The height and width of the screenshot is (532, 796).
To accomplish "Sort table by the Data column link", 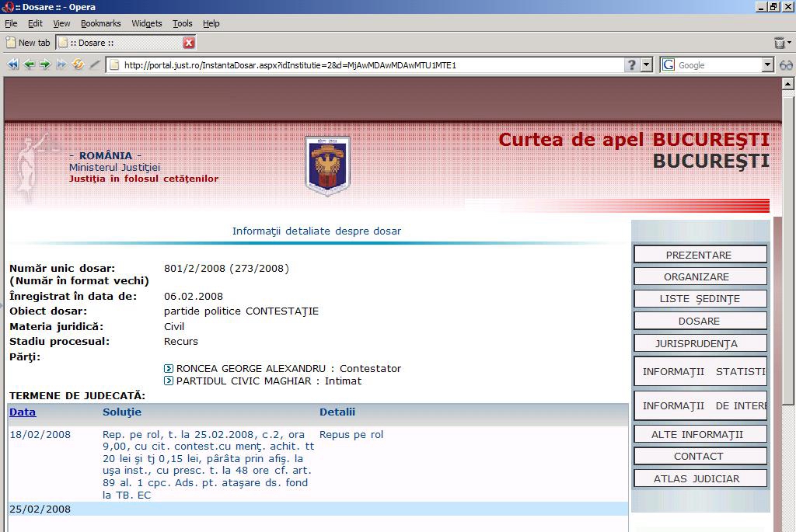I will point(23,412).
